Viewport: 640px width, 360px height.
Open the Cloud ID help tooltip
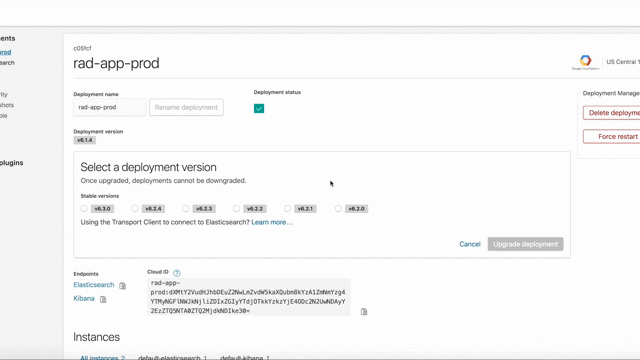coord(176,273)
